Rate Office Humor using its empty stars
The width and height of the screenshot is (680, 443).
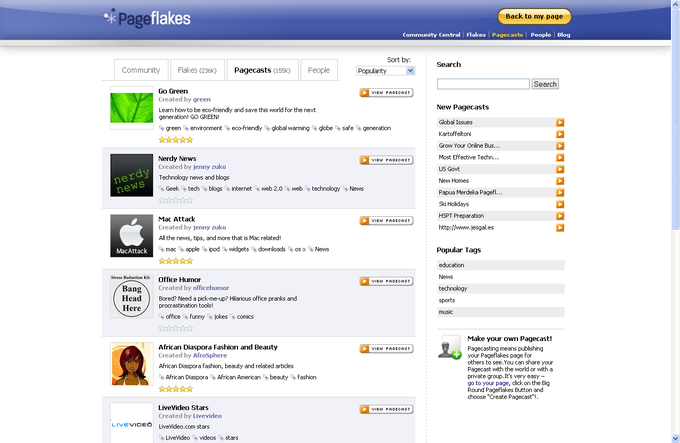pyautogui.click(x=176, y=329)
